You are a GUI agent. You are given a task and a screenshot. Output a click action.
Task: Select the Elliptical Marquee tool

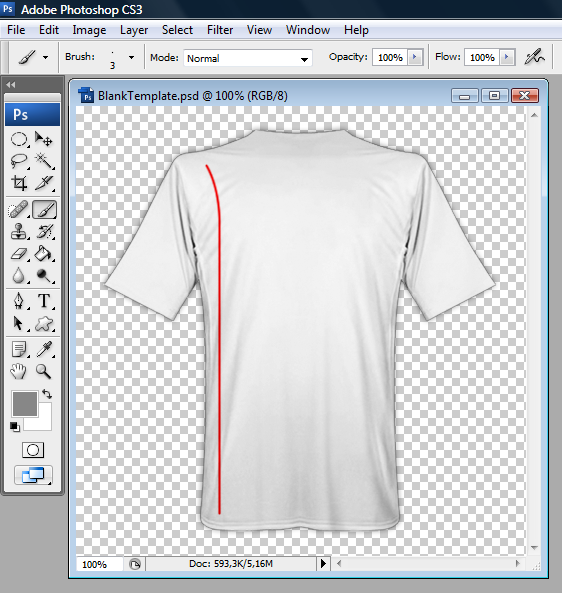(x=19, y=139)
